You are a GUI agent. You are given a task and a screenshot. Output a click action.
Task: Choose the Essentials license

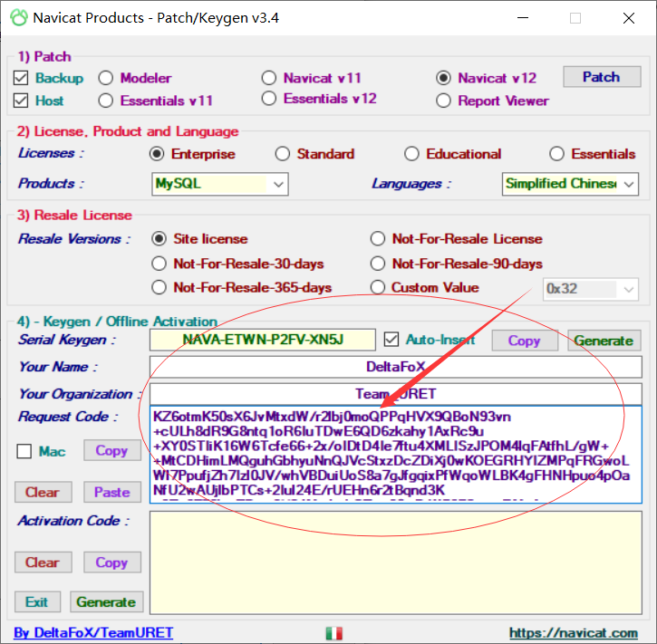556,154
